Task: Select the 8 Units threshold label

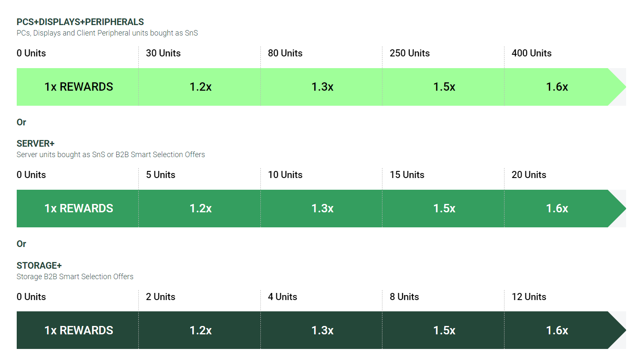Action: click(404, 297)
